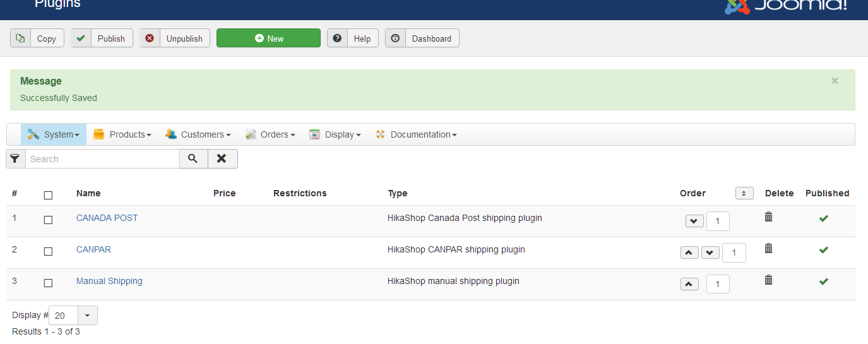Move CANADA POST down in order
Image resolution: width=868 pixels, height=344 pixels.
[694, 222]
